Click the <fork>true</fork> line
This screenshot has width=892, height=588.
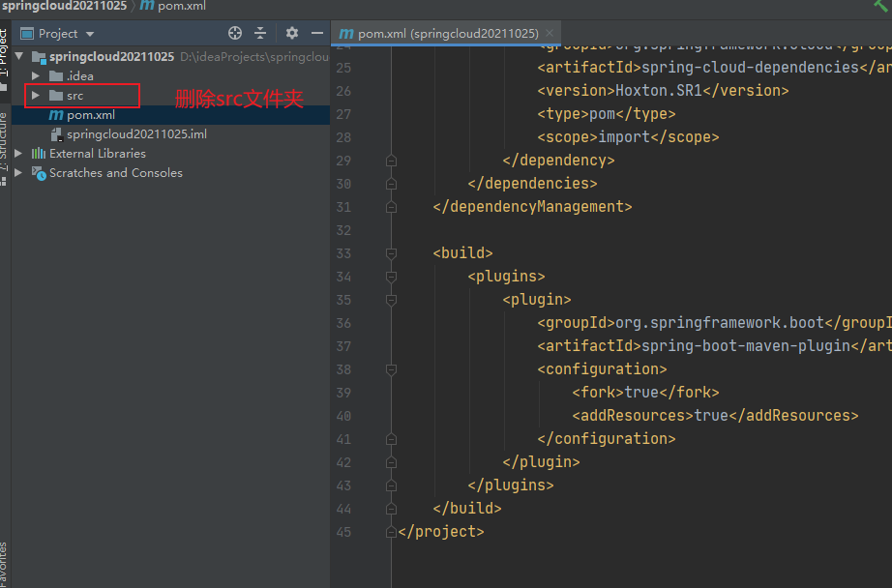(645, 393)
